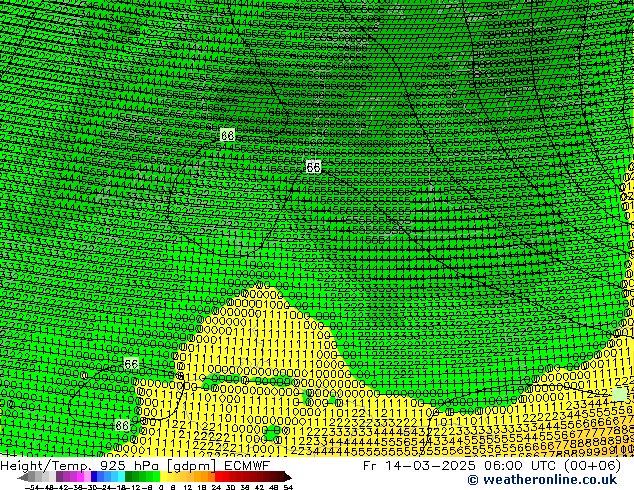Pick the magenta legend swatch
This screenshot has height=490, width=634.
click(x=80, y=477)
